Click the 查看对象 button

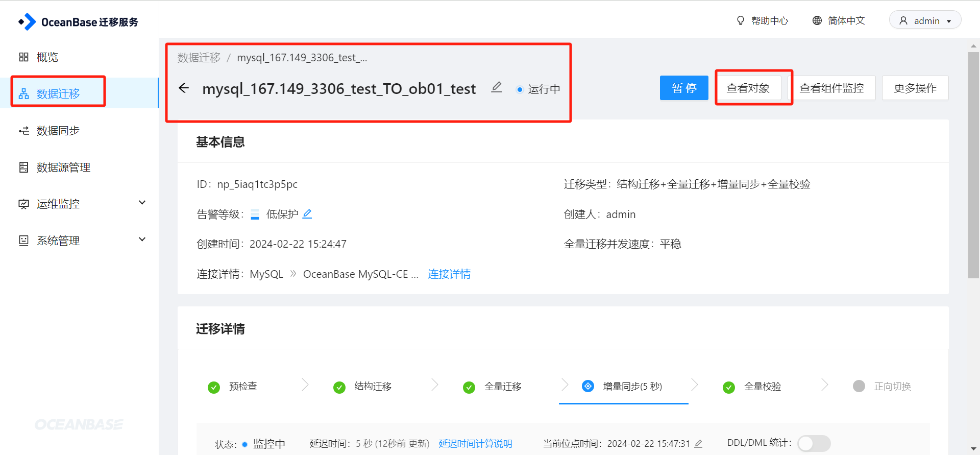[748, 88]
